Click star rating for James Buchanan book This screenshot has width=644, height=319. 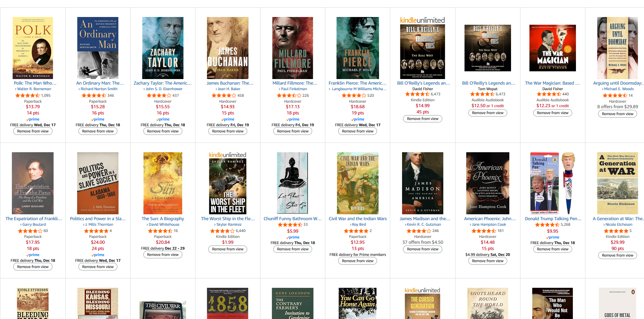pos(224,95)
